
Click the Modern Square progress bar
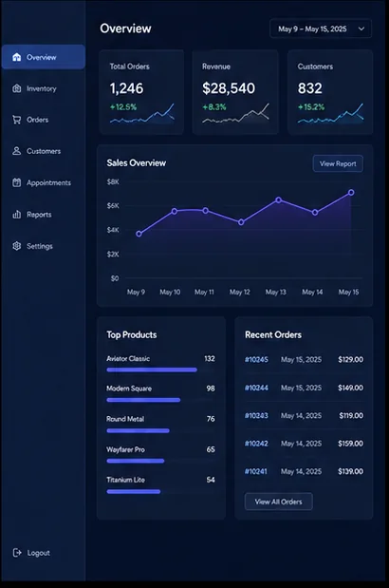coord(143,400)
